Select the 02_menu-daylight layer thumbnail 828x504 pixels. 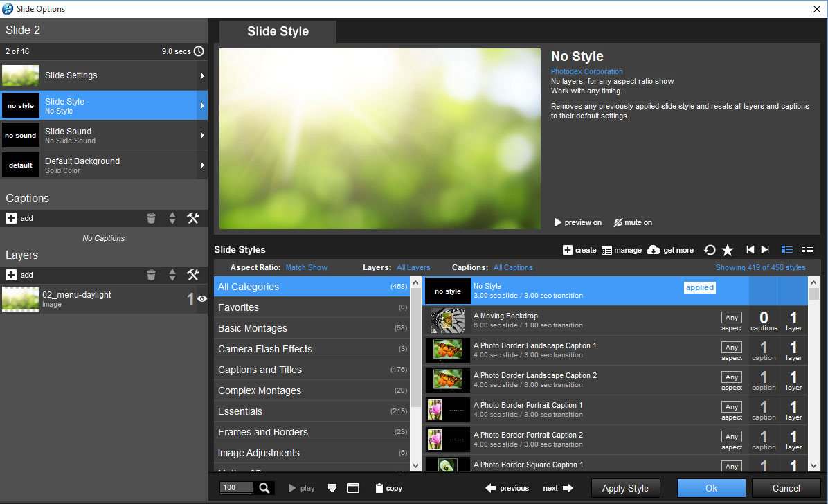click(x=21, y=299)
